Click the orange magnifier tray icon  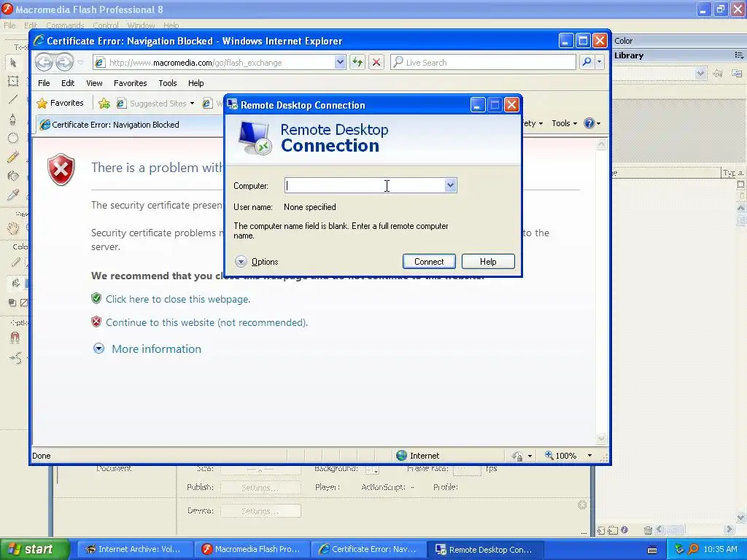693,549
